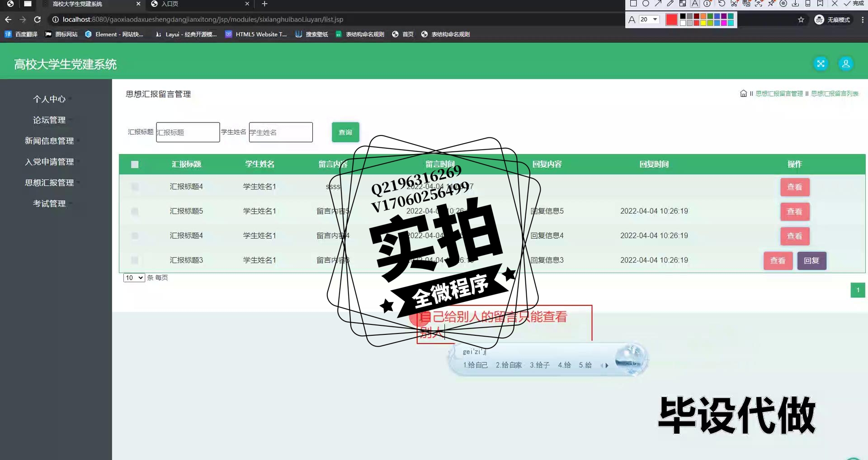The width and height of the screenshot is (868, 460).
Task: Cancel the screenshot with X icon
Action: coord(835,4)
